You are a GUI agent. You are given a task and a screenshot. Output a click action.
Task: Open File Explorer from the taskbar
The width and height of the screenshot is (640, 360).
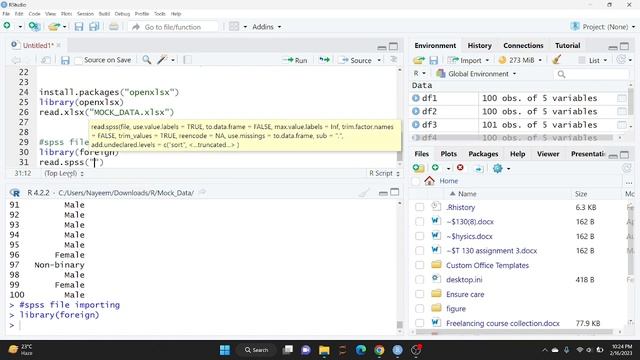[x=324, y=350]
